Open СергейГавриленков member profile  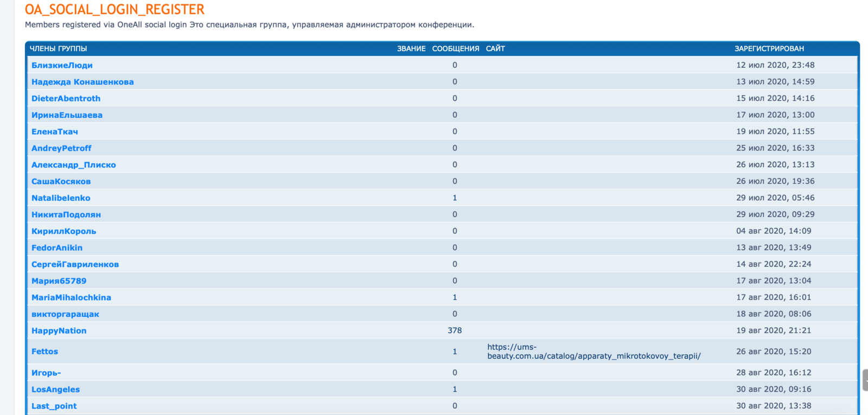pos(75,265)
